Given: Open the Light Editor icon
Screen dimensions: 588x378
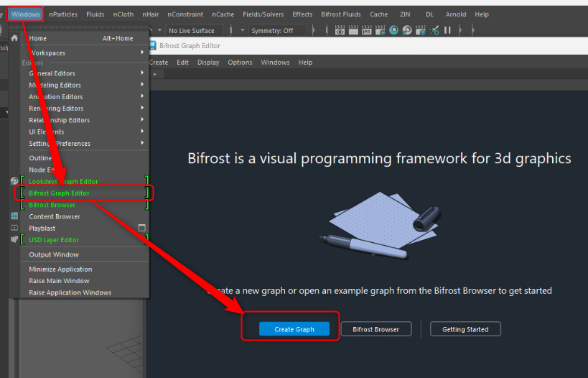Looking at the screenshot, I should tap(434, 30).
